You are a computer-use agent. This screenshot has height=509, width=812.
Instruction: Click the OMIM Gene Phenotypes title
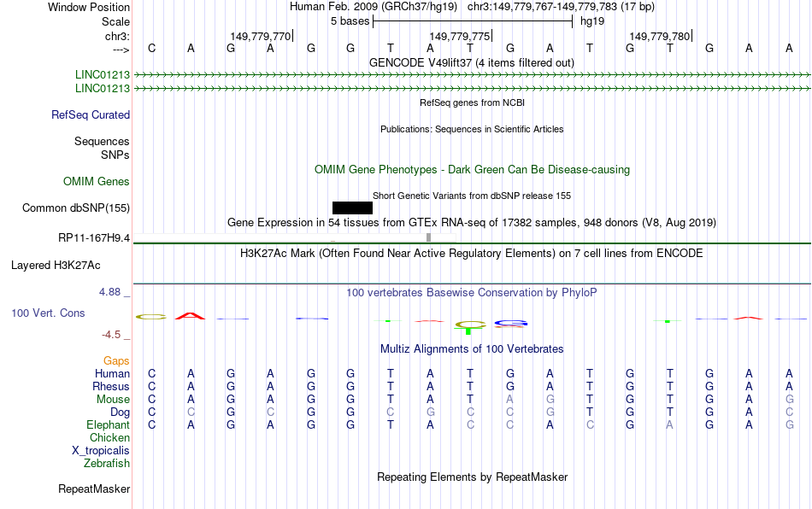point(472,170)
